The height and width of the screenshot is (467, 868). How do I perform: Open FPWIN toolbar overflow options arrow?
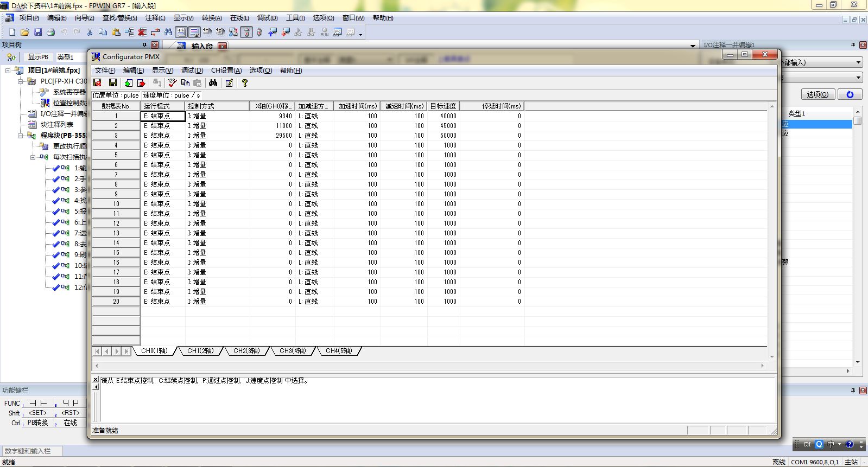click(360, 34)
